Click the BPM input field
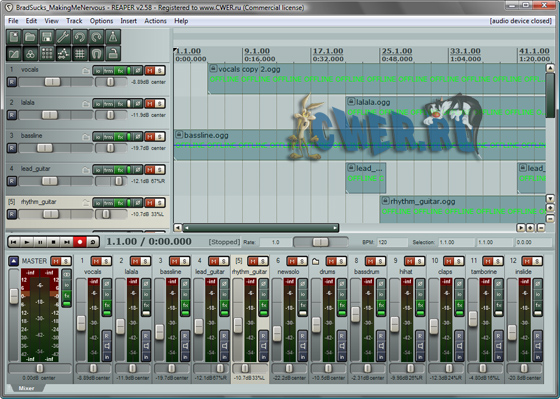 pyautogui.click(x=392, y=242)
